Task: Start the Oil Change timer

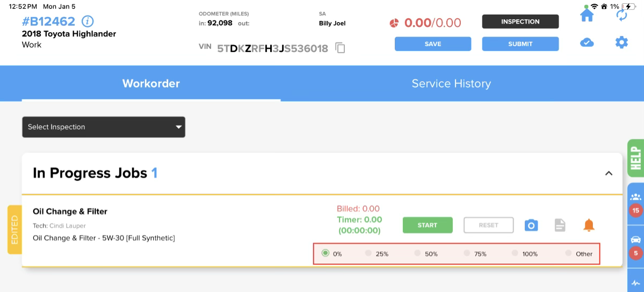Action: 428,225
